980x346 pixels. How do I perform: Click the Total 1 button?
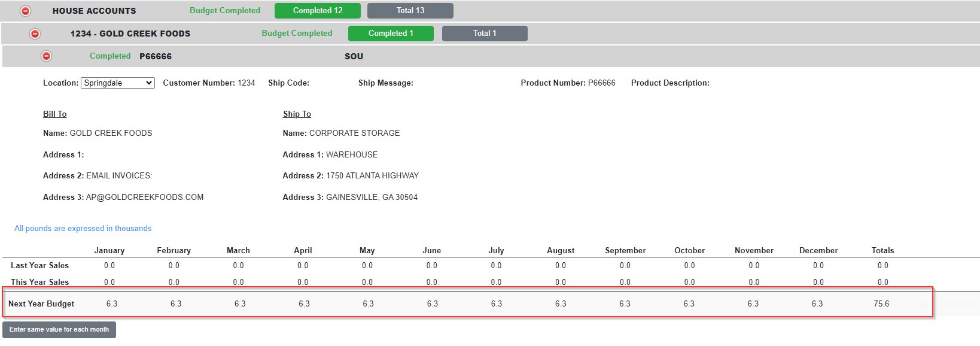[485, 34]
